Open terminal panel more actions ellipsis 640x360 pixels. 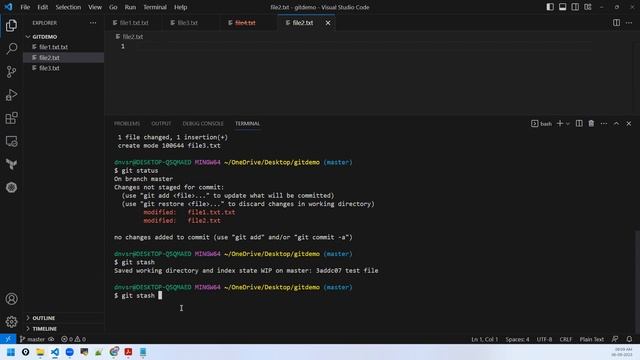point(604,123)
